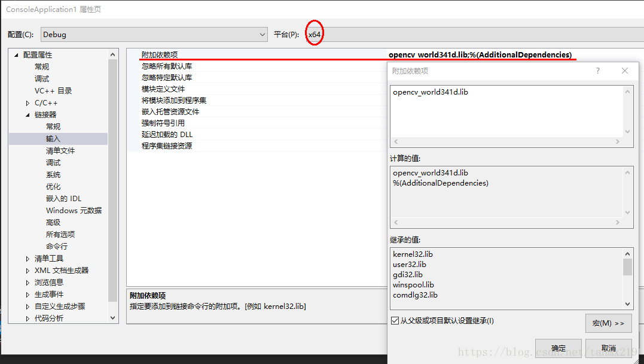Select the 嵌入的 IDL item
The width and height of the screenshot is (644, 364).
pos(63,198)
